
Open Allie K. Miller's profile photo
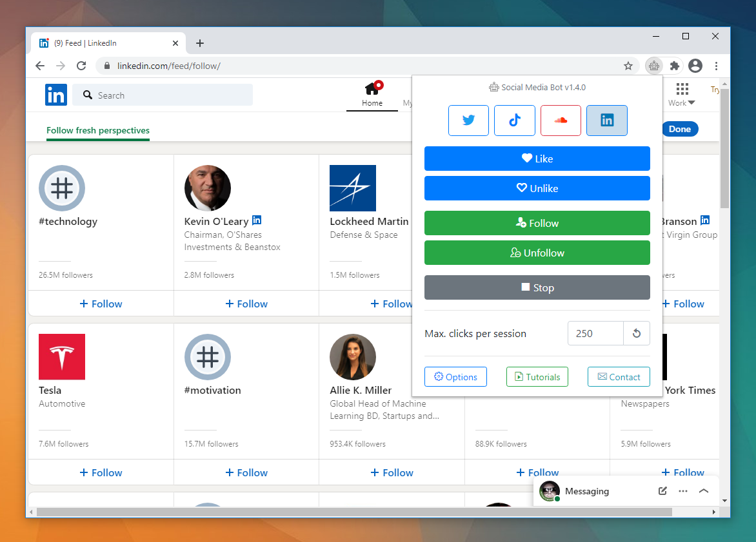(x=353, y=357)
